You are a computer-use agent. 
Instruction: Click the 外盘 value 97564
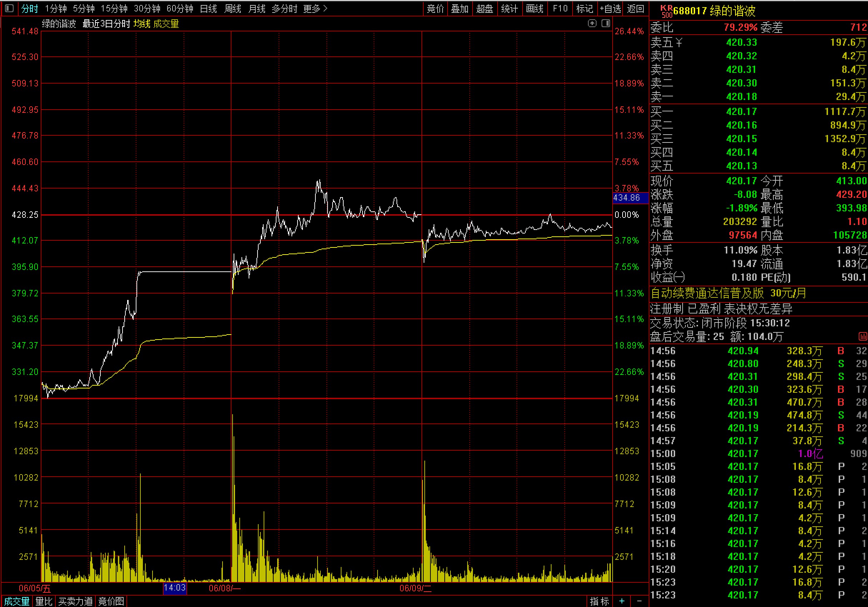point(743,235)
